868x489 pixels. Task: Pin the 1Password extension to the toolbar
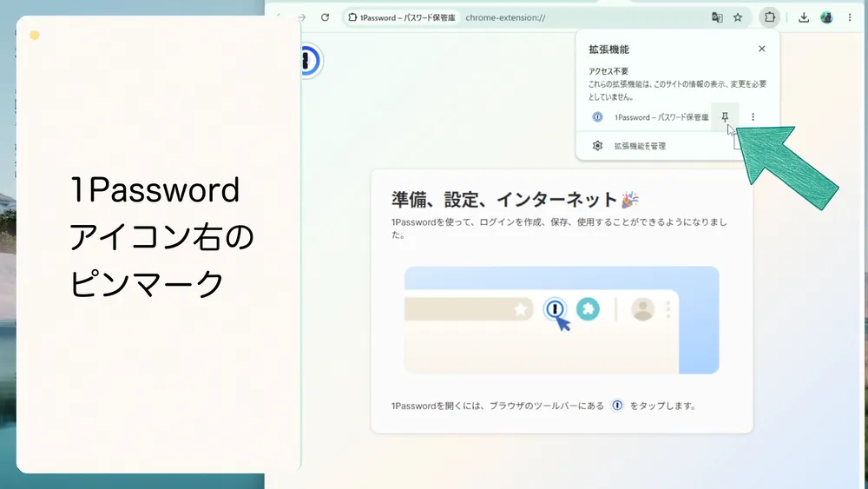coord(725,117)
